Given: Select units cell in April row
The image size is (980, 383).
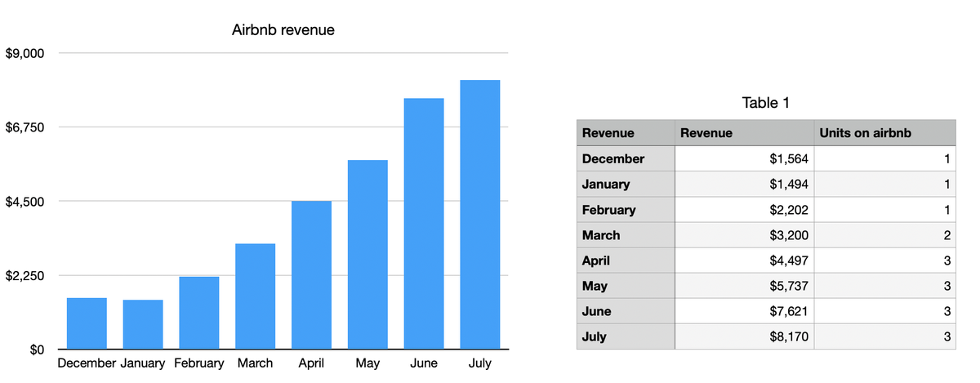Looking at the screenshot, I should (884, 261).
